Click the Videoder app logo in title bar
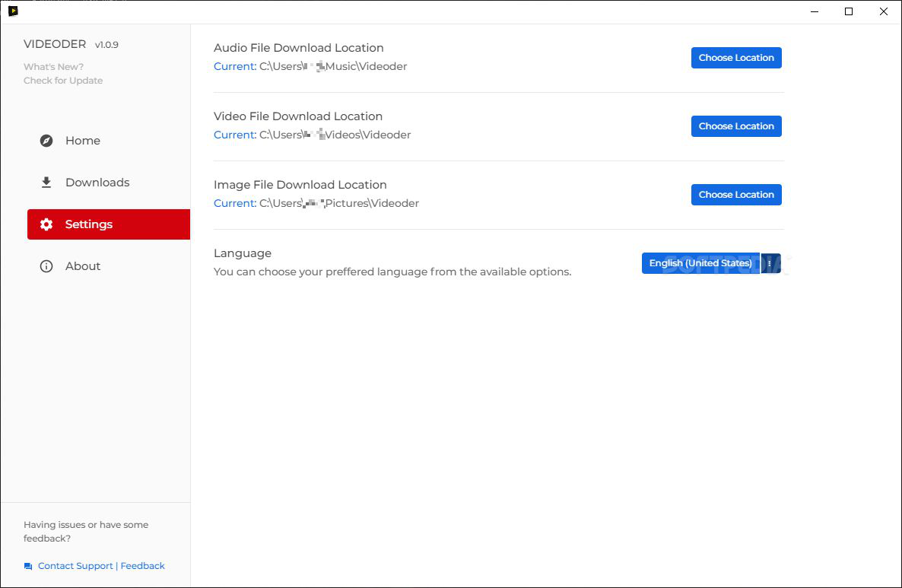 tap(13, 11)
